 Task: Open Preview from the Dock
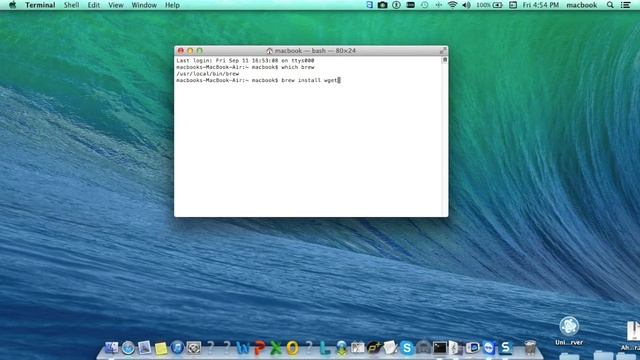pos(144,347)
